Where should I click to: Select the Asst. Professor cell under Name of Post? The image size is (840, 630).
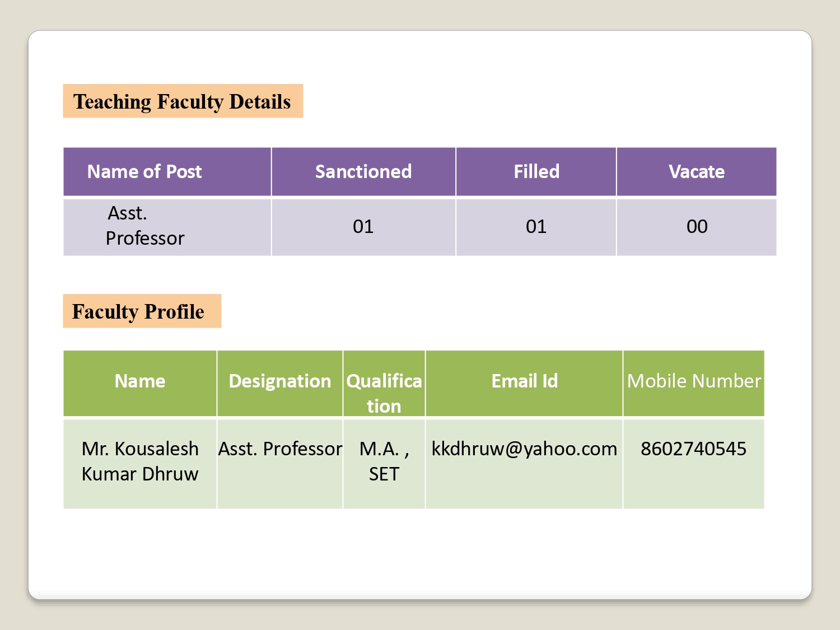pos(144,226)
